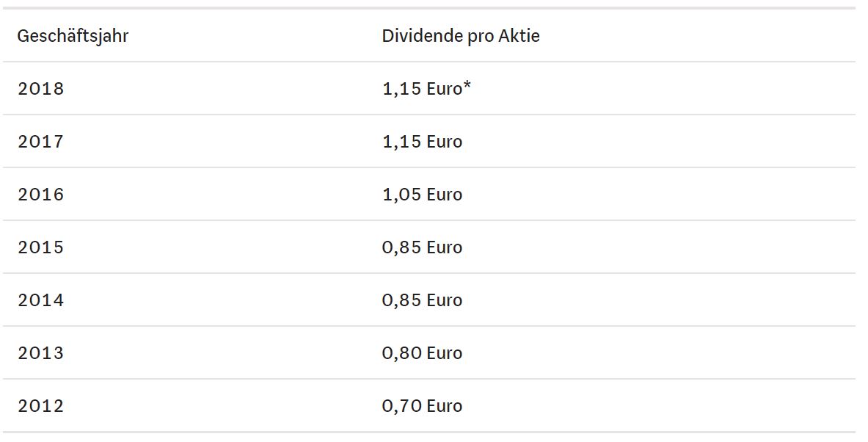The width and height of the screenshot is (868, 442).
Task: Select the 2015 year cell
Action: pos(41,247)
